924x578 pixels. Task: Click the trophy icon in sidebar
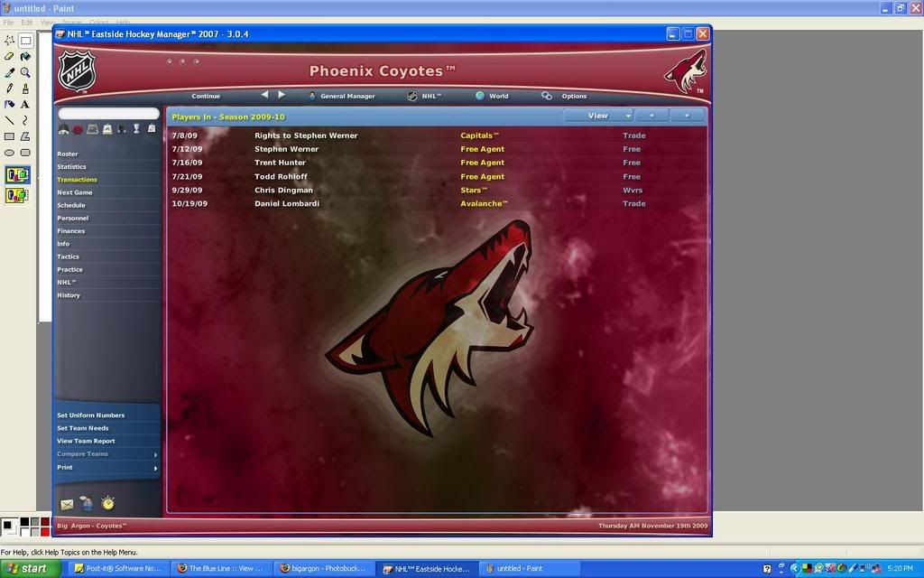(137, 128)
